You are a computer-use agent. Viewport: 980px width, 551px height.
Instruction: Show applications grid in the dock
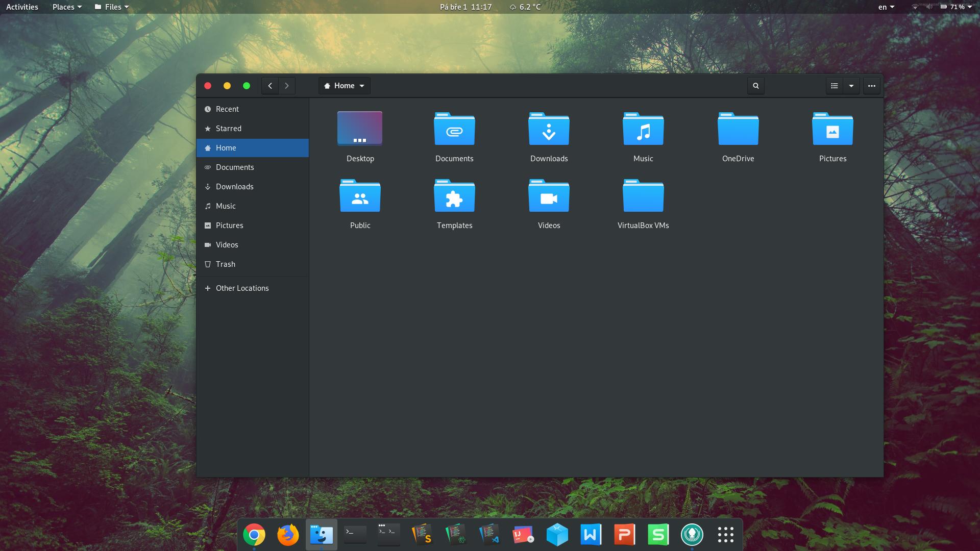tap(725, 535)
